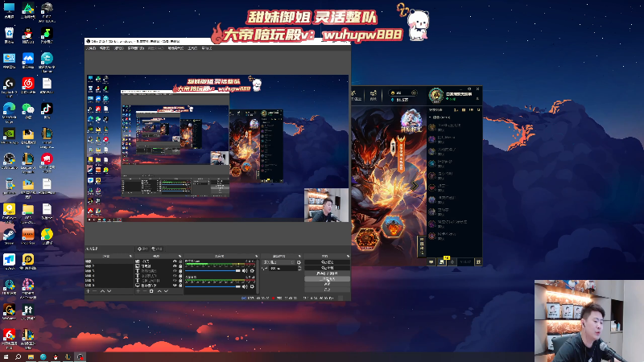Viewport: 644px width, 362px height.
Task: Add a new source in OBS sources panel
Action: pos(138,291)
